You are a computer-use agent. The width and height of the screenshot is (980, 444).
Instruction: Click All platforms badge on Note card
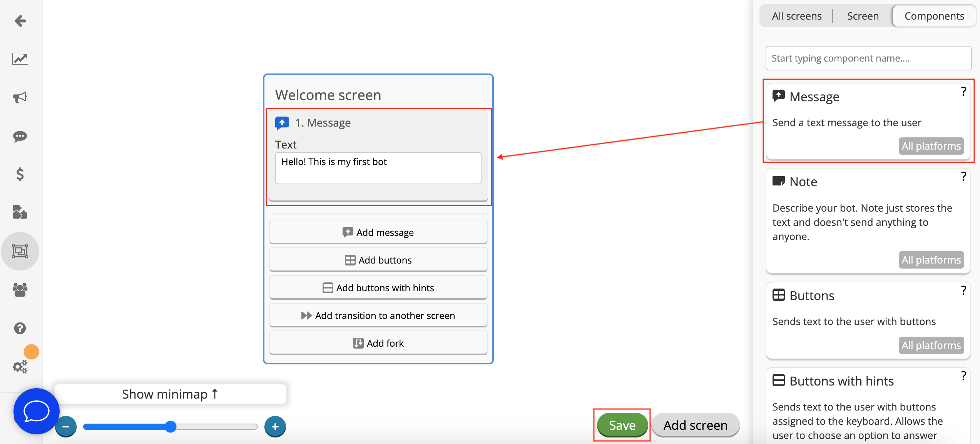(x=931, y=260)
